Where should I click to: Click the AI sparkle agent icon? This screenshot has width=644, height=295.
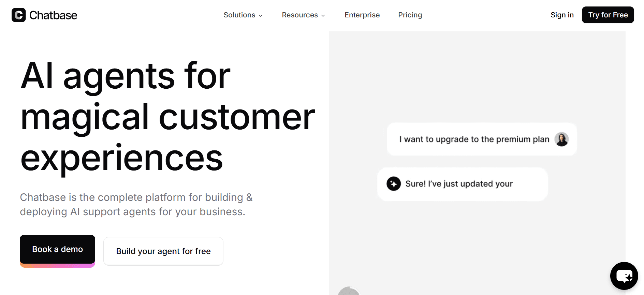coord(394,184)
